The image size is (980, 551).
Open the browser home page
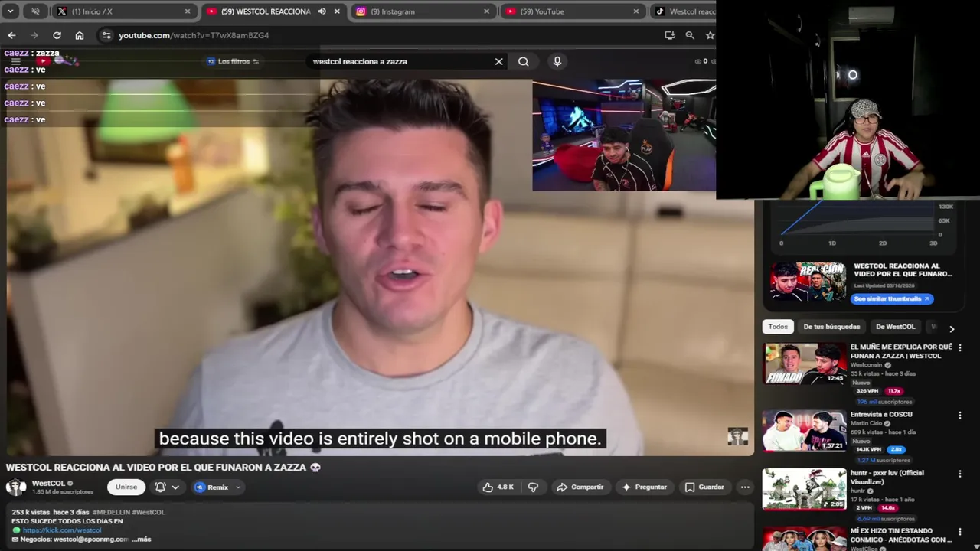tap(80, 35)
